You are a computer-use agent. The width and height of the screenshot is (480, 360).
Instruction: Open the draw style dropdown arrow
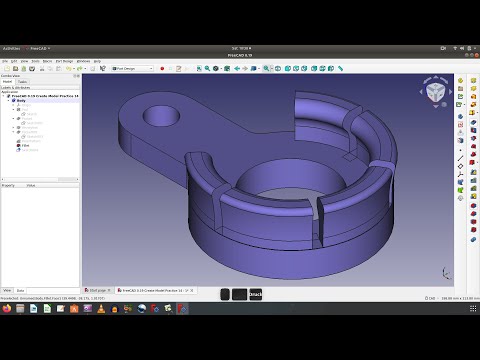pos(221,68)
